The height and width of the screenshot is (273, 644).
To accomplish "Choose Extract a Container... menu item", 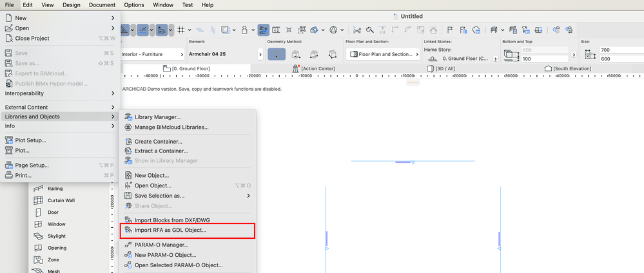I will pos(188,151).
